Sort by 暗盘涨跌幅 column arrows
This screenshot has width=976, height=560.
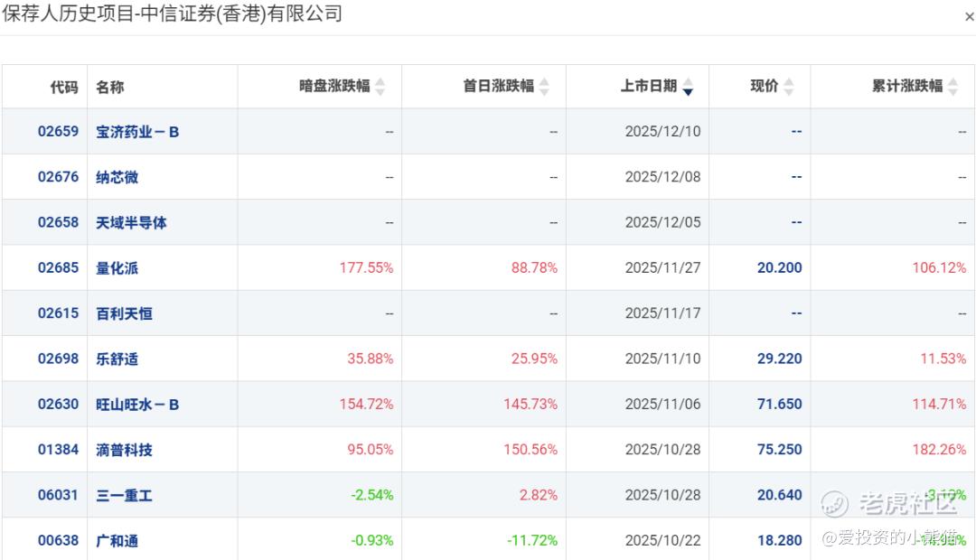click(380, 87)
